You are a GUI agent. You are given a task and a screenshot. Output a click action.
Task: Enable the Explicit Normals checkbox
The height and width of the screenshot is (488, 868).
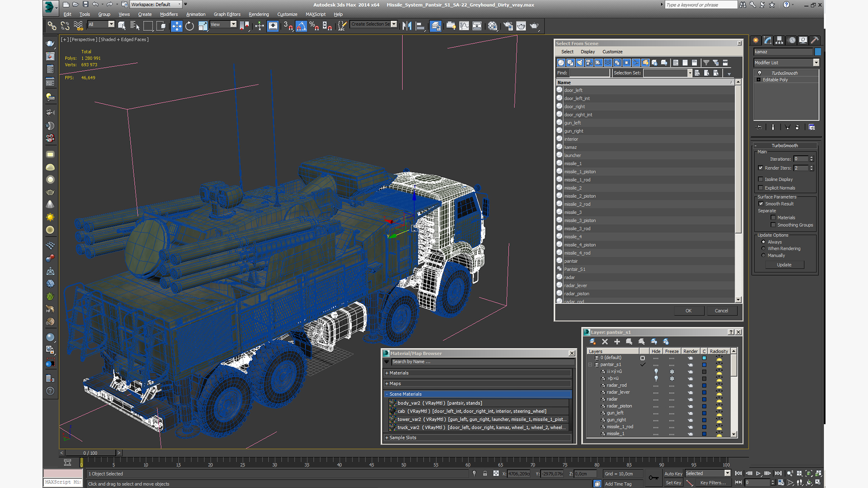[x=760, y=188]
